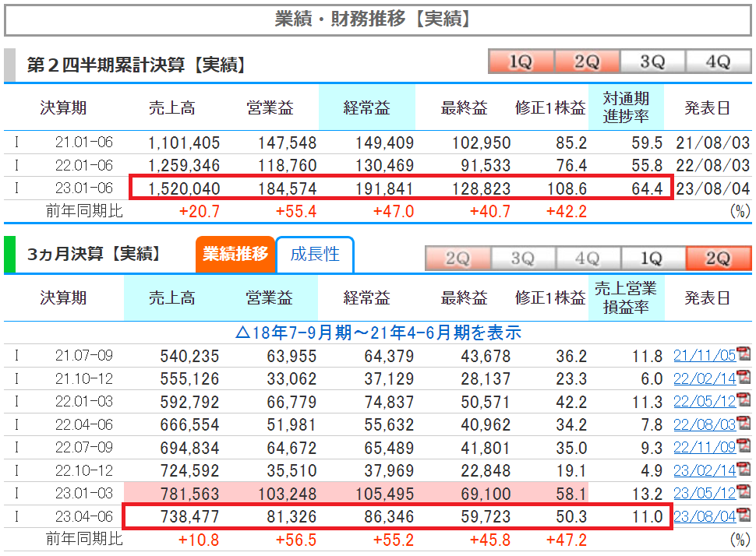Open PDF icon next to 23/08/04 link

point(744,515)
